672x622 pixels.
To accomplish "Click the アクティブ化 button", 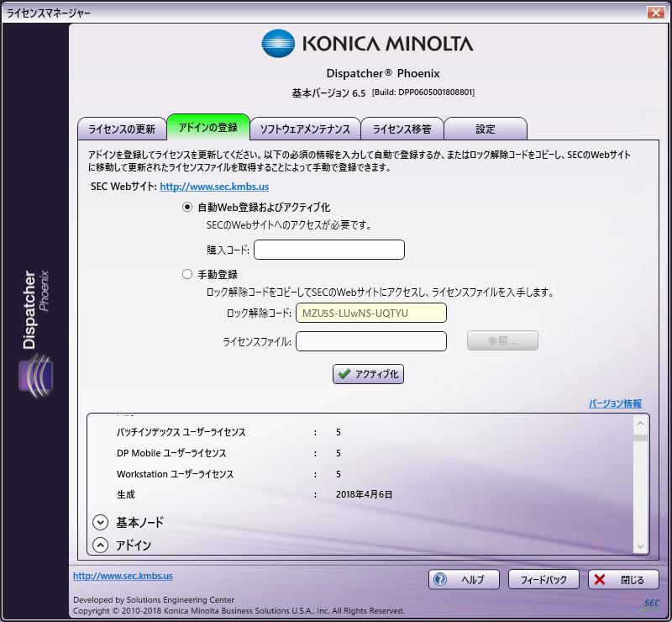I will tap(368, 374).
